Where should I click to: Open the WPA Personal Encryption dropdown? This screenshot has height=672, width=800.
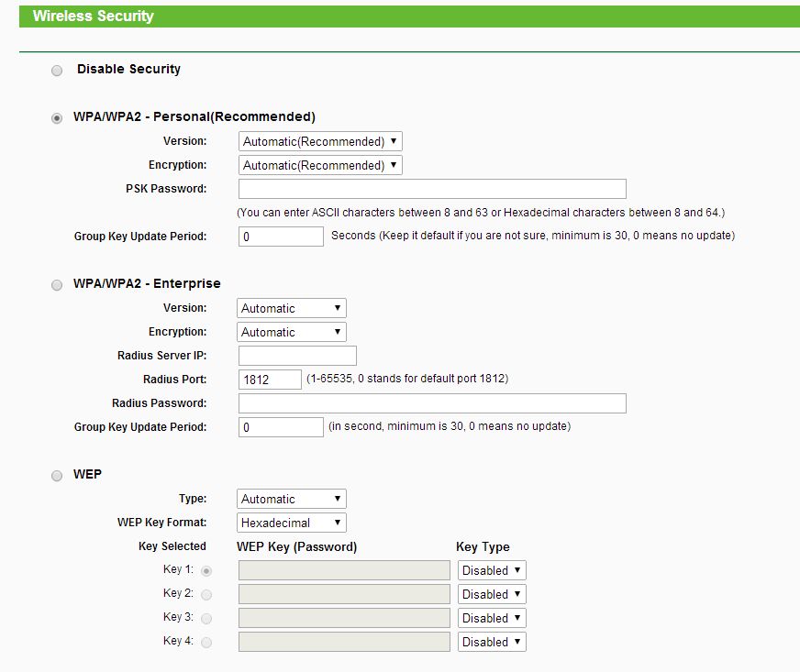(x=320, y=165)
